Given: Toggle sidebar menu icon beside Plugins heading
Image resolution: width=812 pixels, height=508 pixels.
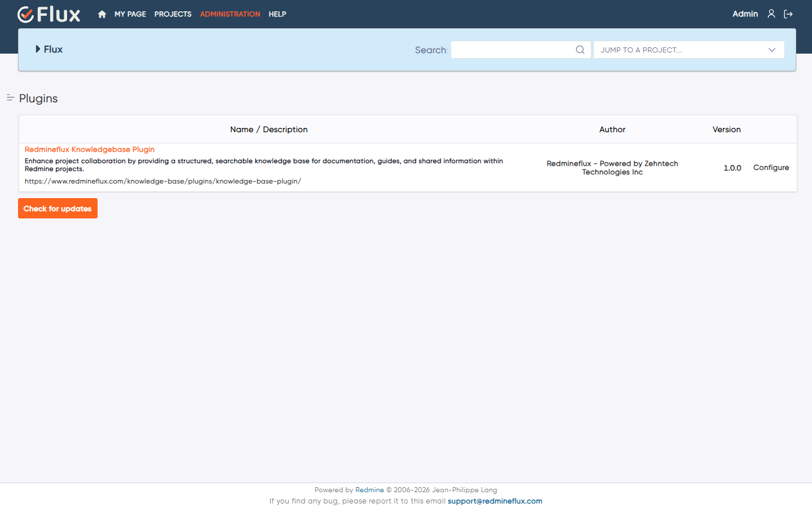Looking at the screenshot, I should point(10,98).
